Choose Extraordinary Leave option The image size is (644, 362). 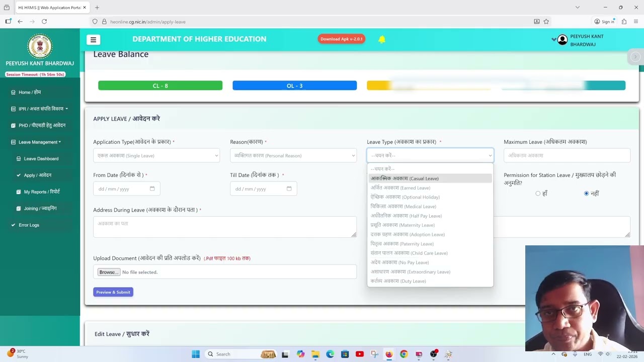point(430,272)
